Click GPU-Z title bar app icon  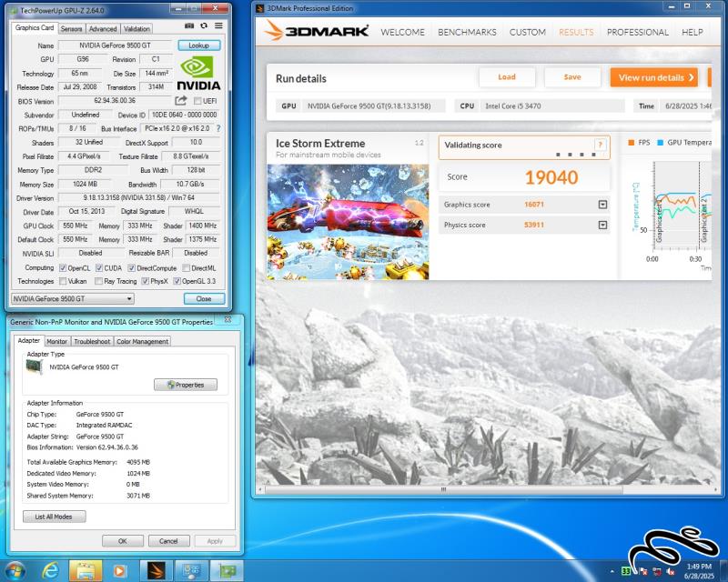pos(14,10)
